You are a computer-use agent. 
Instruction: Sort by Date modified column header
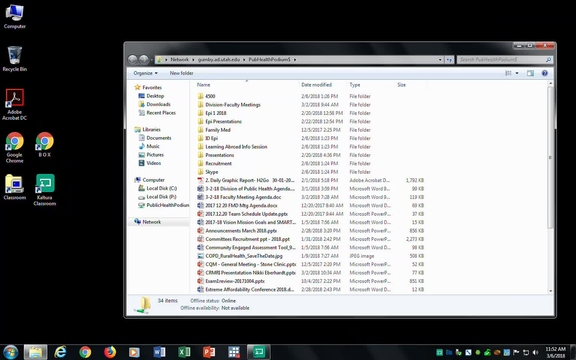(323, 85)
